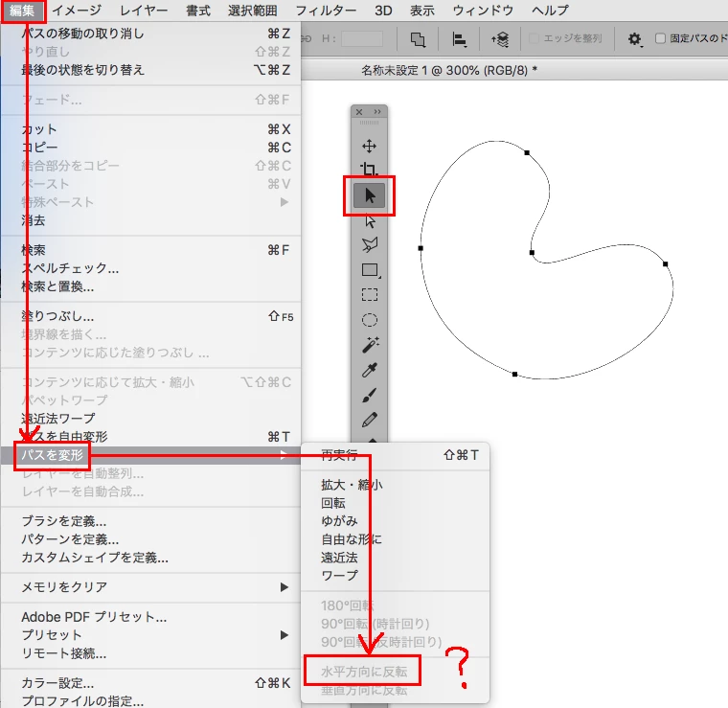Select the Pencil tool
This screenshot has height=708, width=728.
(370, 420)
